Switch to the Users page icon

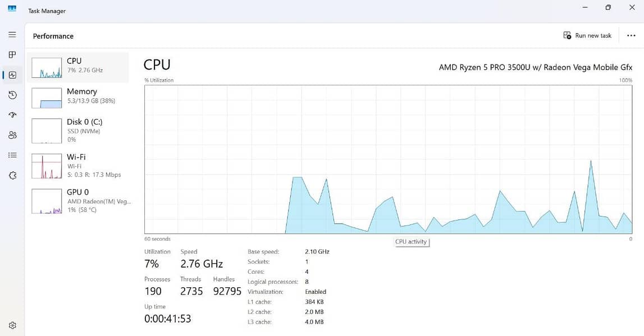(12, 135)
